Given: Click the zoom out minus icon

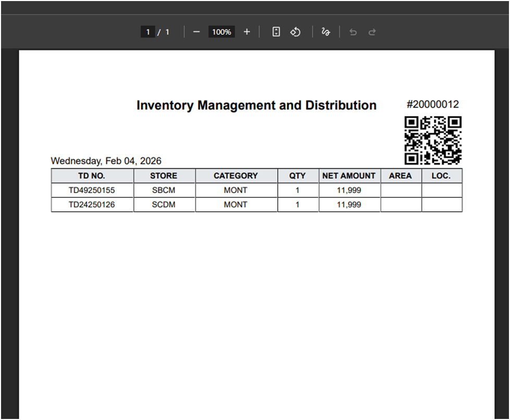Looking at the screenshot, I should 196,32.
